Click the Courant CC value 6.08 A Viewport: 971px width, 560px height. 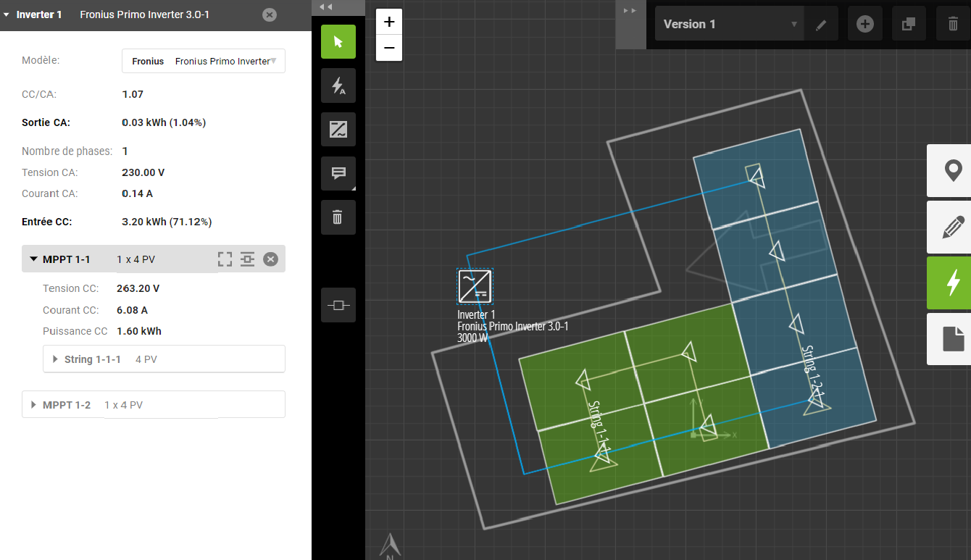(132, 310)
